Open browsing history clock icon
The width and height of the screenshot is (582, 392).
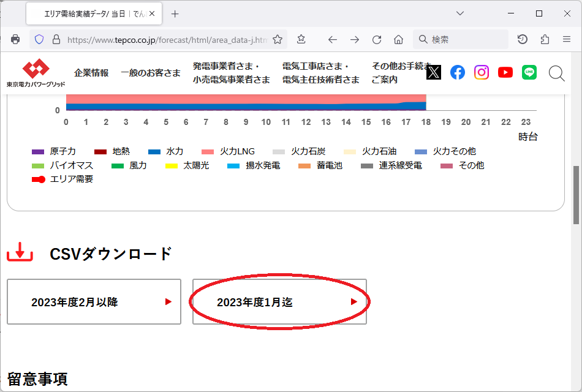(522, 39)
